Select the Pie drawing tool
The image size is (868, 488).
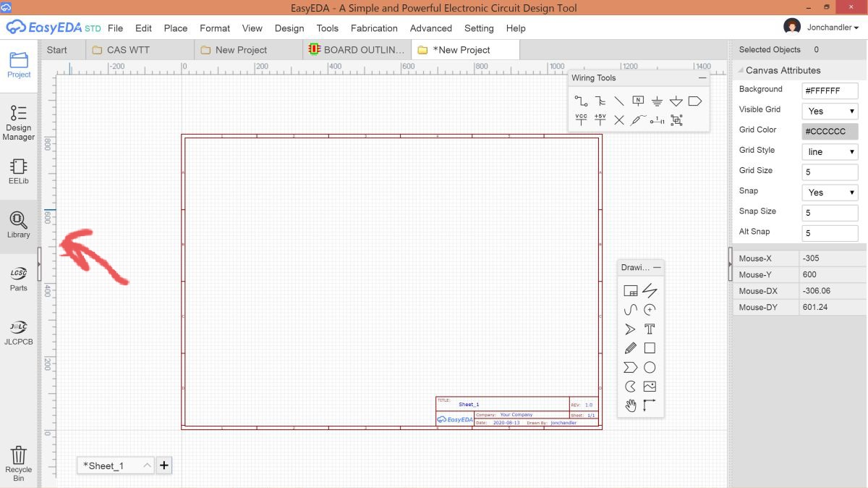[631, 387]
